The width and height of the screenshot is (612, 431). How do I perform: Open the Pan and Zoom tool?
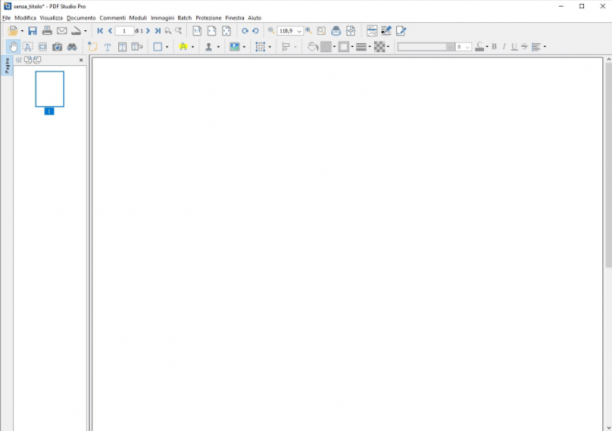tap(350, 31)
